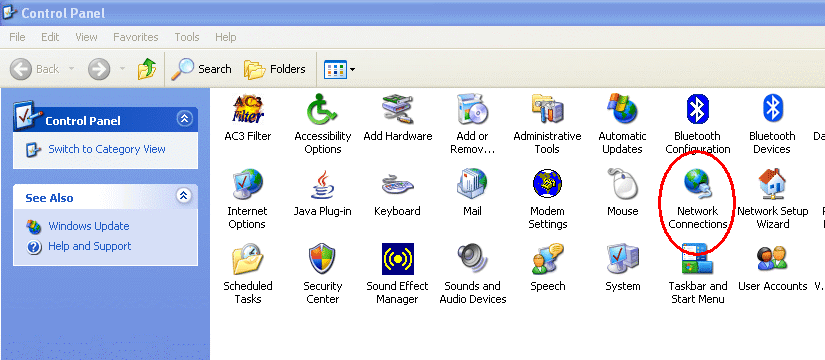Toggle the Folders pane button
The width and height of the screenshot is (825, 360).
(x=275, y=69)
